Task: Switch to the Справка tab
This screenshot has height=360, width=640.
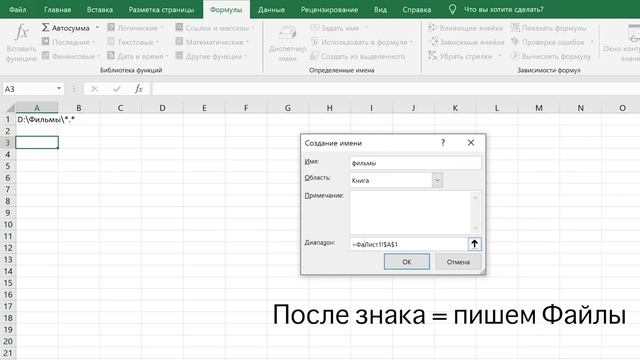Action: pos(417,9)
